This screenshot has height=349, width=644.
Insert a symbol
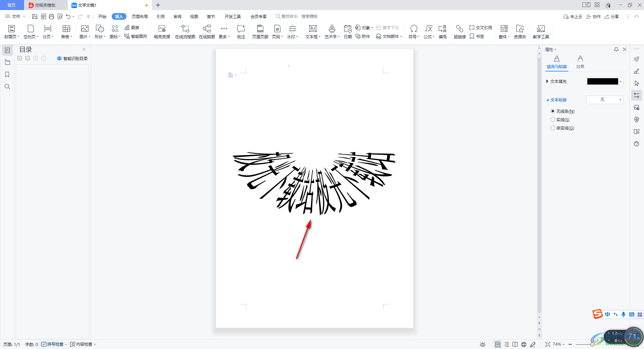tap(414, 32)
